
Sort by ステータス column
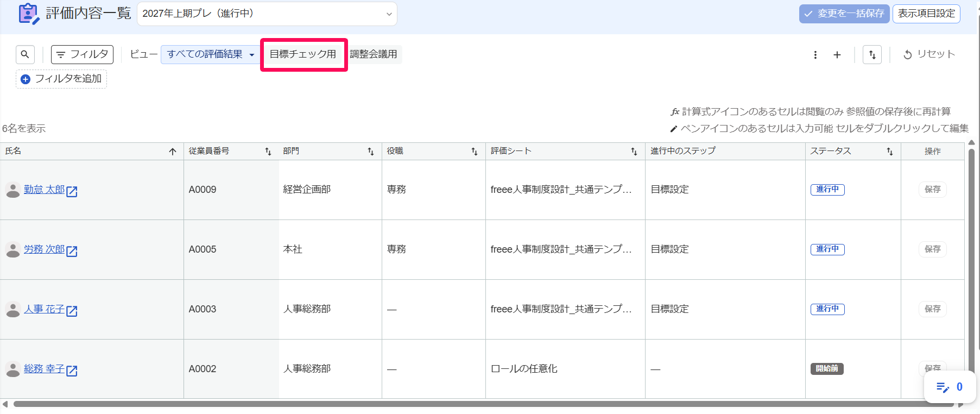(890, 152)
